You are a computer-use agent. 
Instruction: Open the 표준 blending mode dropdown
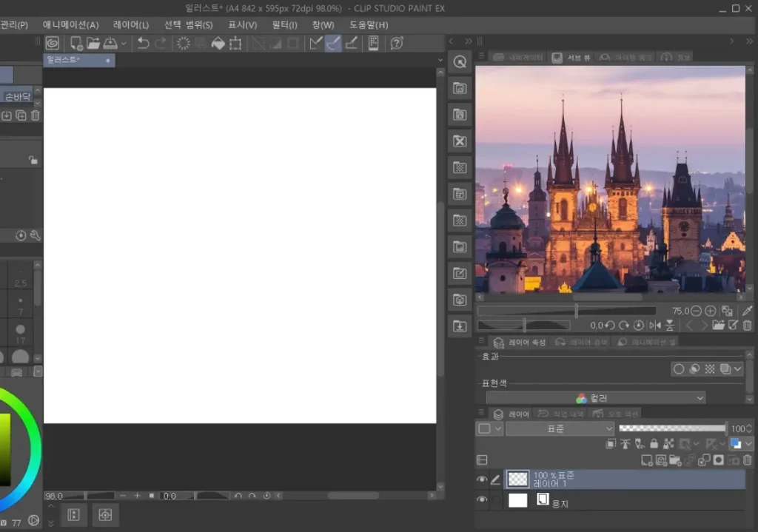point(560,428)
